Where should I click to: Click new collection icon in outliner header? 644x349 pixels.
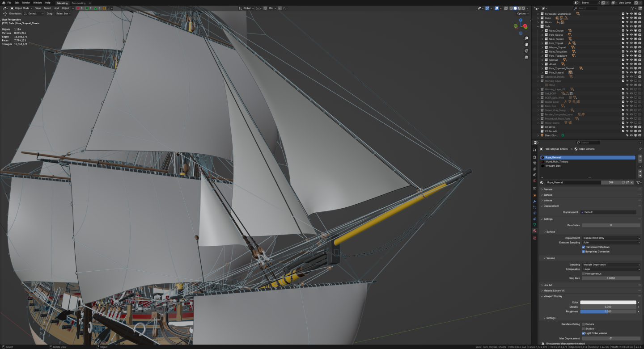click(640, 8)
